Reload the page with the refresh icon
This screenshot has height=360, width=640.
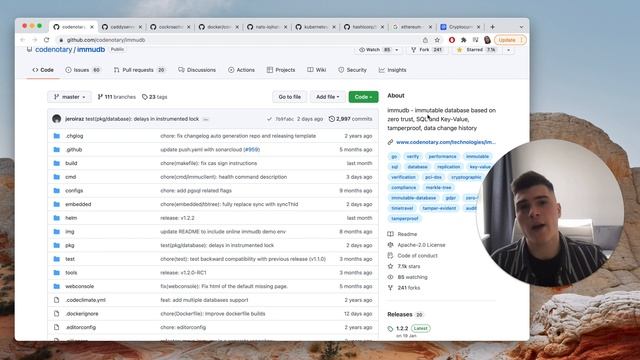click(47, 40)
